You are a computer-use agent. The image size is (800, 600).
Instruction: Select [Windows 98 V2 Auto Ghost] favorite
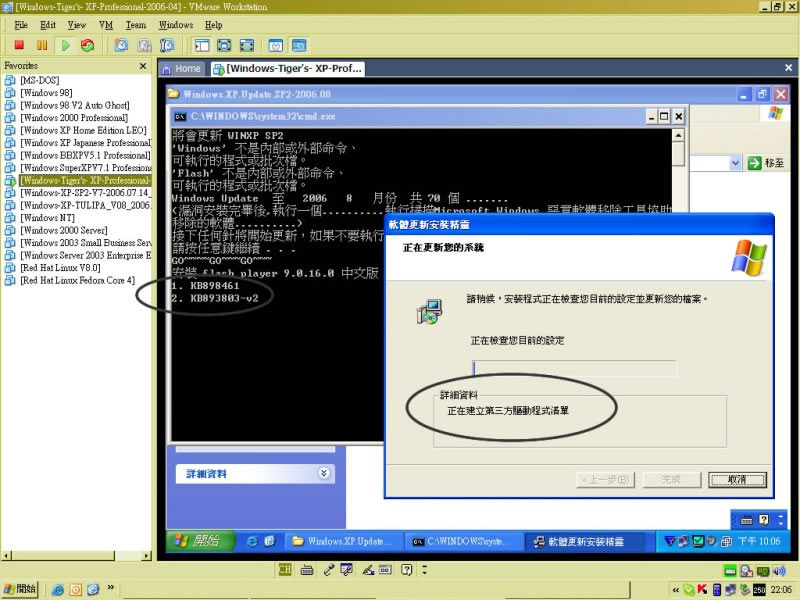coord(67,106)
